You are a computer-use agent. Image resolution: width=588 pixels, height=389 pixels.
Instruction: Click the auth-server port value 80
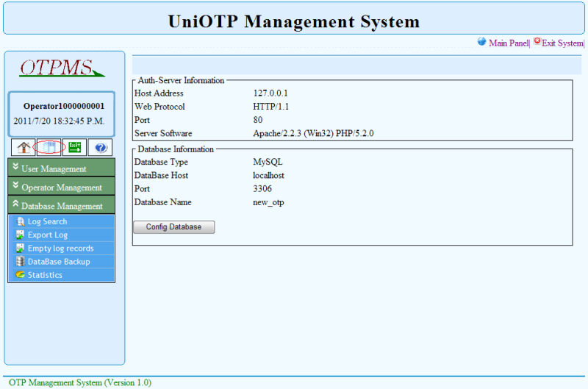tap(258, 120)
